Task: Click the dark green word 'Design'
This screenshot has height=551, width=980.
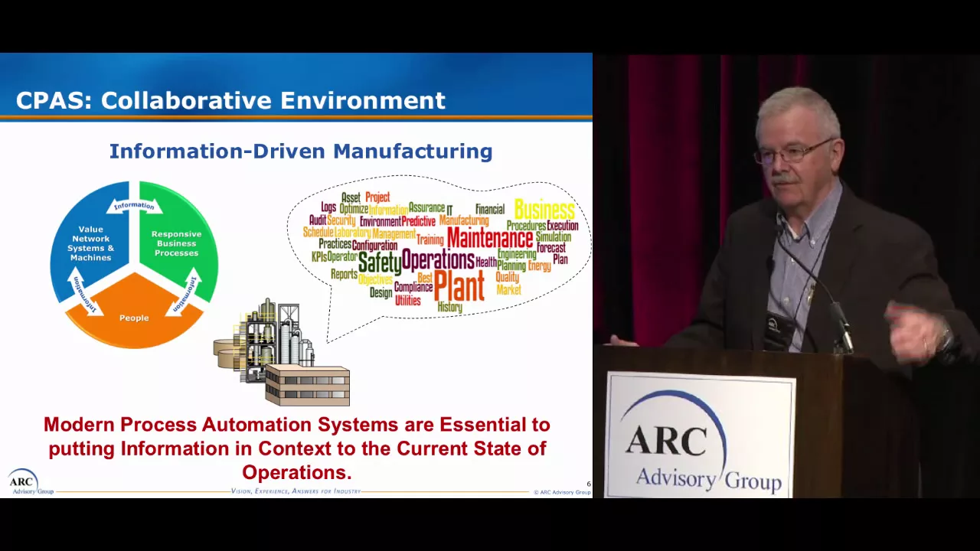Action: click(x=381, y=292)
